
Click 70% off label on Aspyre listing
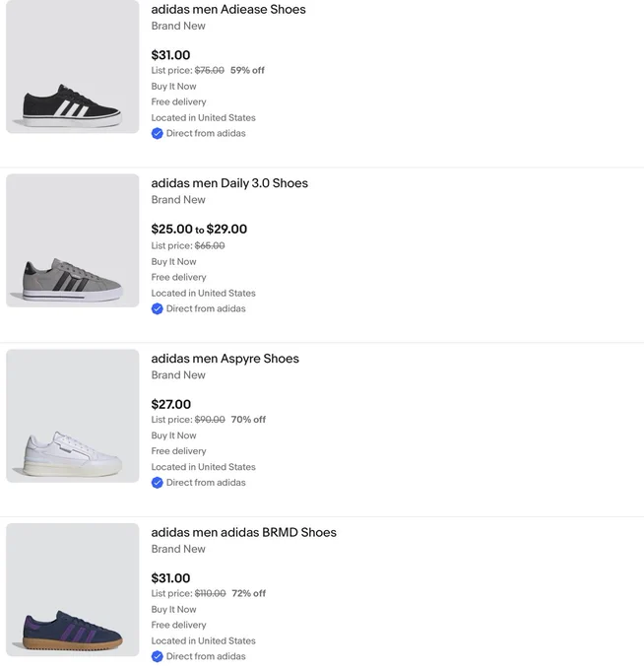[x=248, y=420]
